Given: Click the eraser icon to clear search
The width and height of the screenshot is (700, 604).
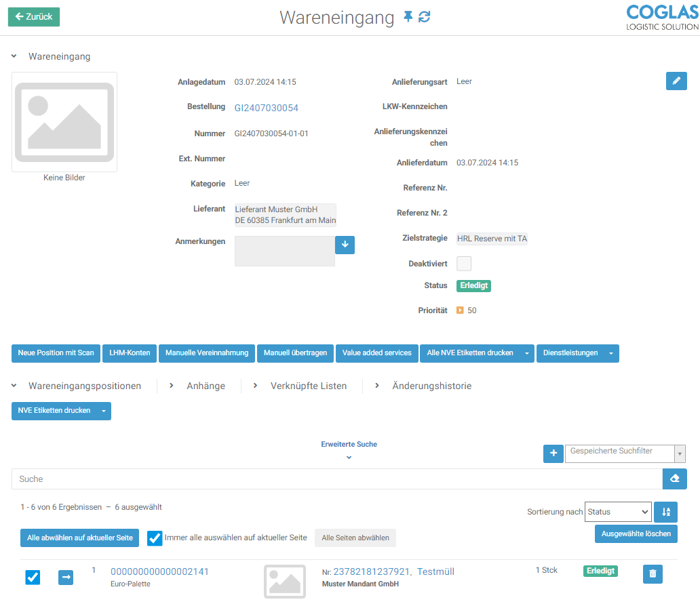Looking at the screenshot, I should pos(674,479).
